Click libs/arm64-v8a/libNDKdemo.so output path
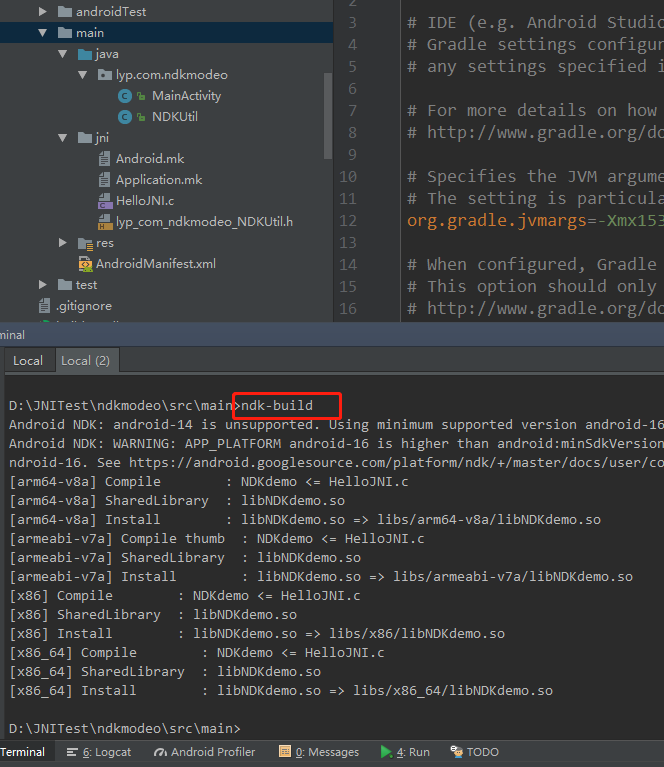Image resolution: width=664 pixels, height=767 pixels. (x=489, y=519)
